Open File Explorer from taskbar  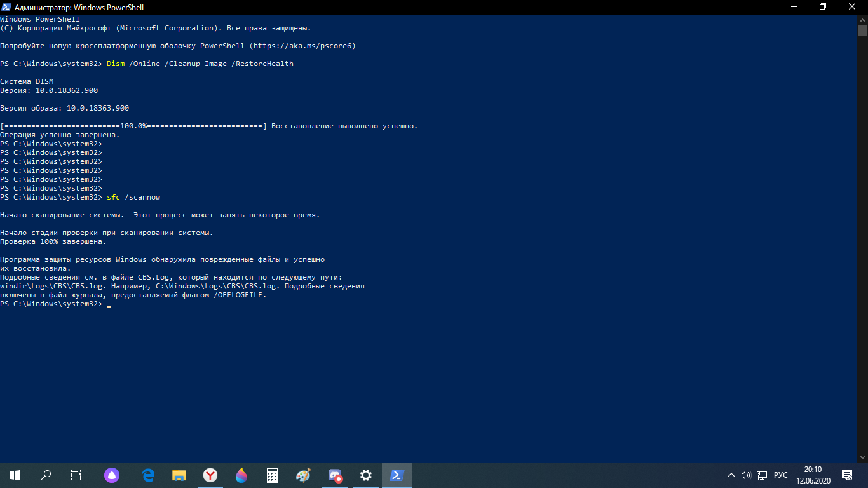180,475
